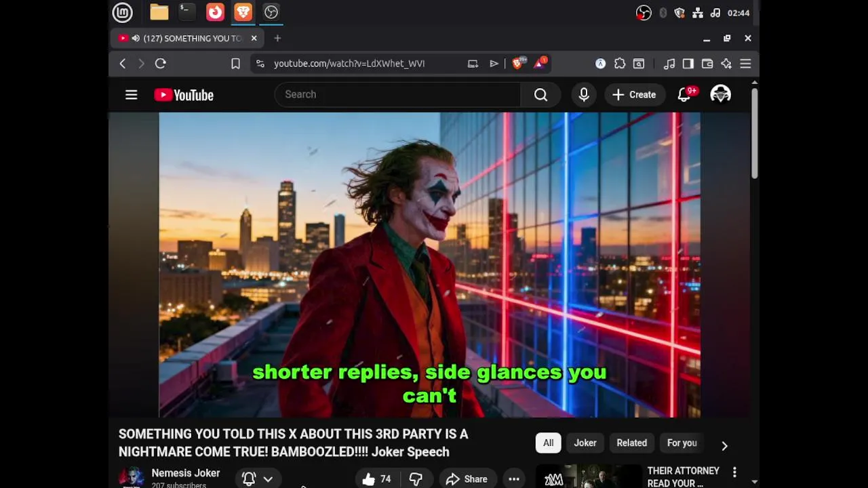868x488 pixels.
Task: Share this video
Action: (x=467, y=479)
